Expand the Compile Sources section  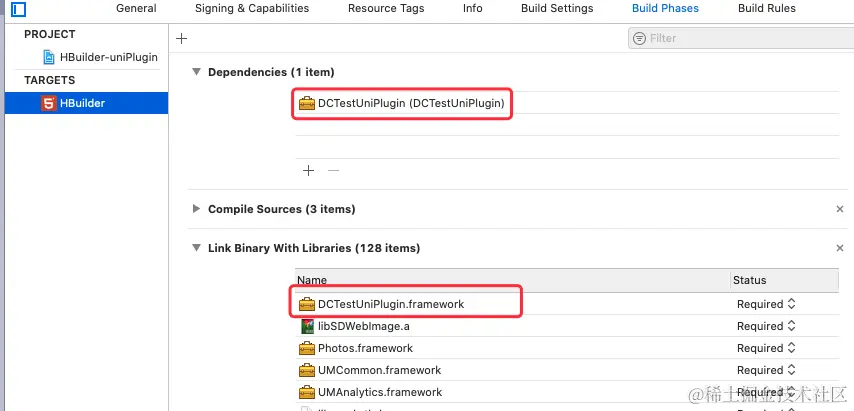point(196,209)
